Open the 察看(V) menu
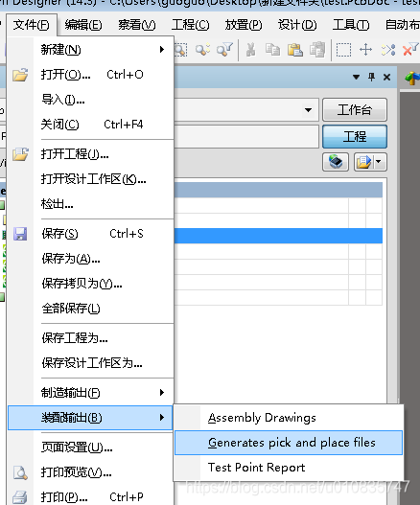420x505 pixels. tap(137, 25)
